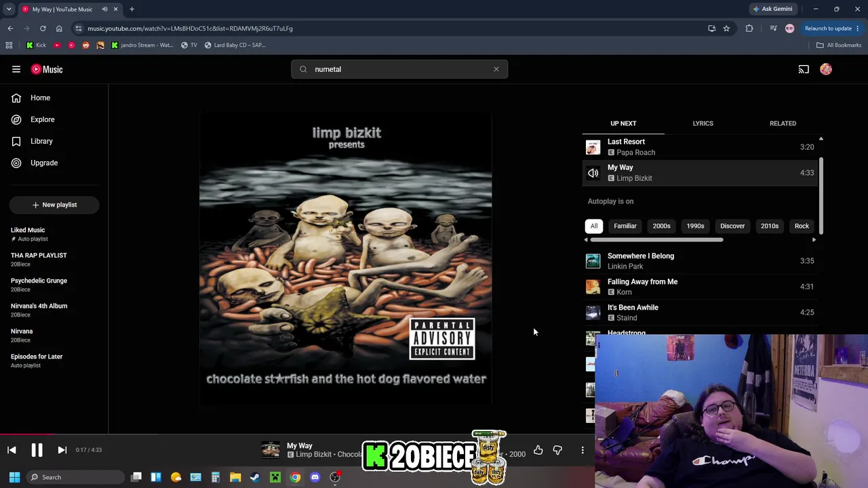Image resolution: width=868 pixels, height=488 pixels.
Task: Click the Ask Gemini button
Action: pyautogui.click(x=772, y=9)
